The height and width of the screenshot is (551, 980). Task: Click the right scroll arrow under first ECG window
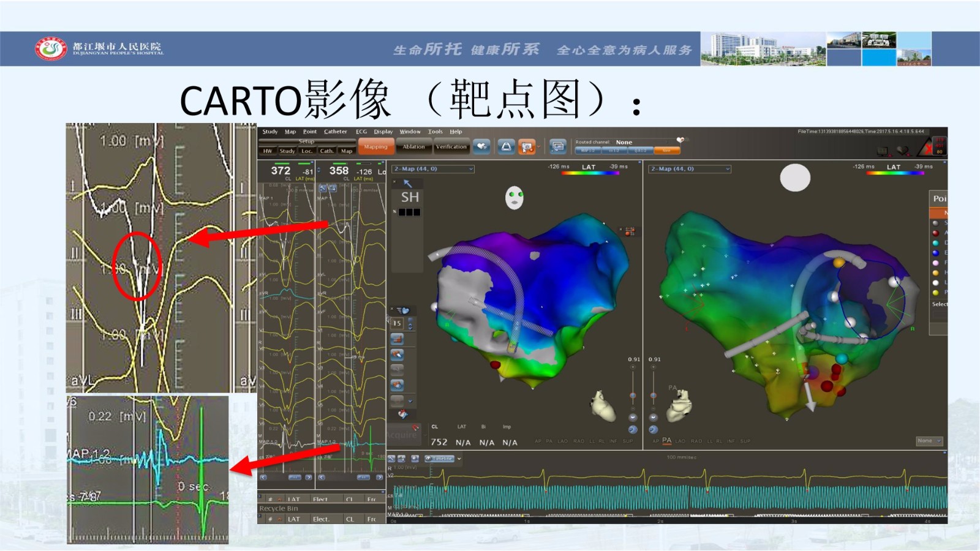309,478
